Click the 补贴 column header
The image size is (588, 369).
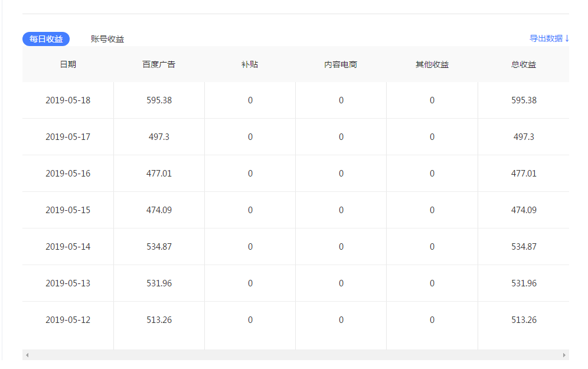click(x=250, y=64)
